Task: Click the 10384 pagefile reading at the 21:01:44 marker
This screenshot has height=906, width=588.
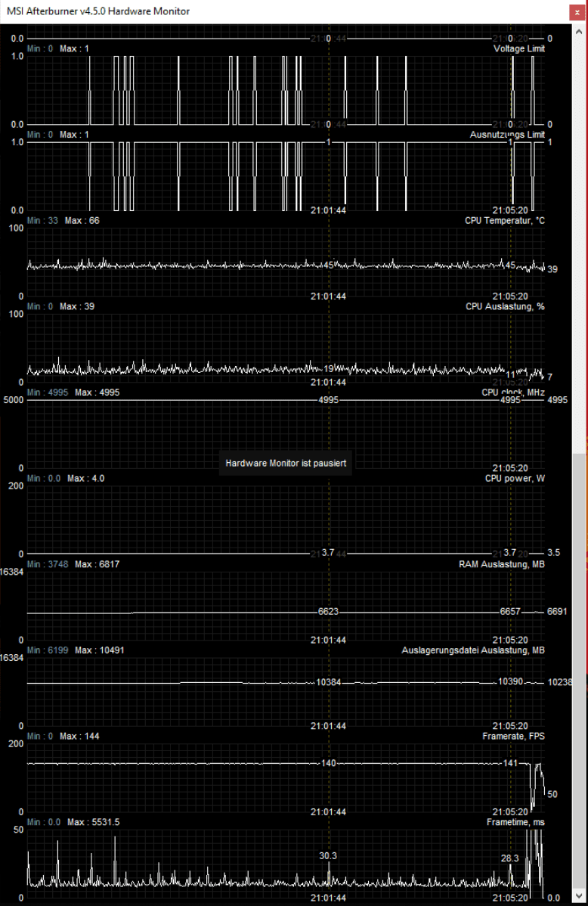Action: [x=328, y=682]
